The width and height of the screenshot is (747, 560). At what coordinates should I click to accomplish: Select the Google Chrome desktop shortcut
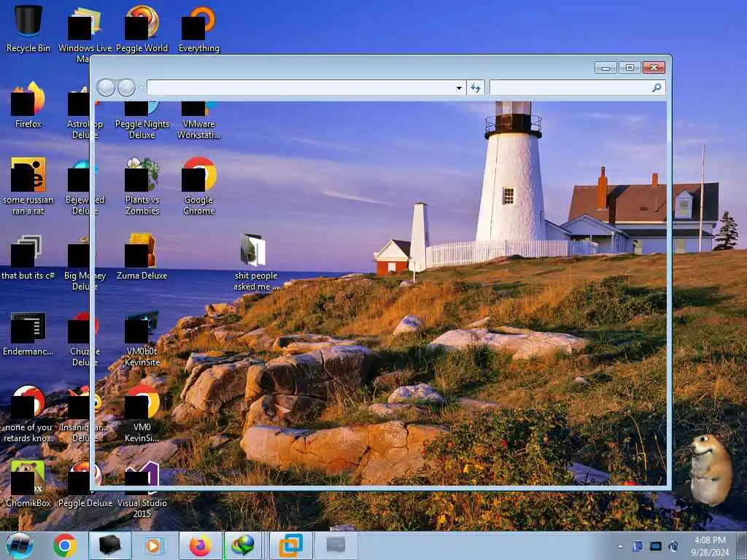[198, 186]
